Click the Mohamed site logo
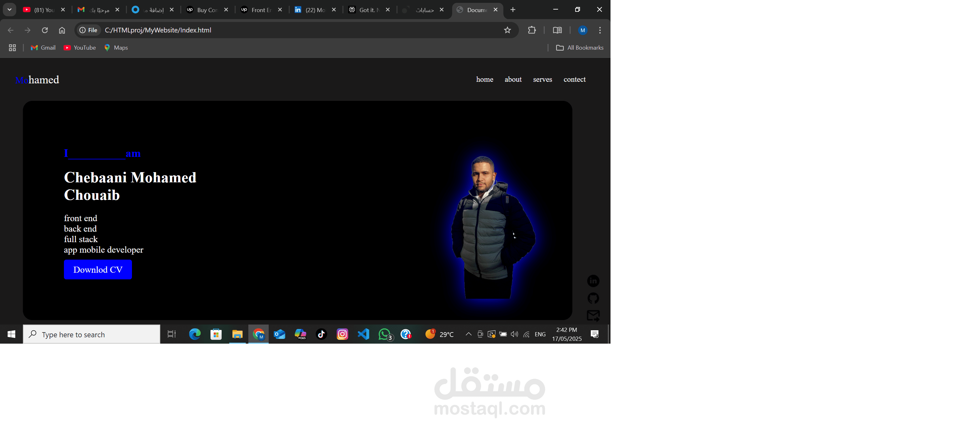The height and width of the screenshot is (427, 980). pos(37,80)
